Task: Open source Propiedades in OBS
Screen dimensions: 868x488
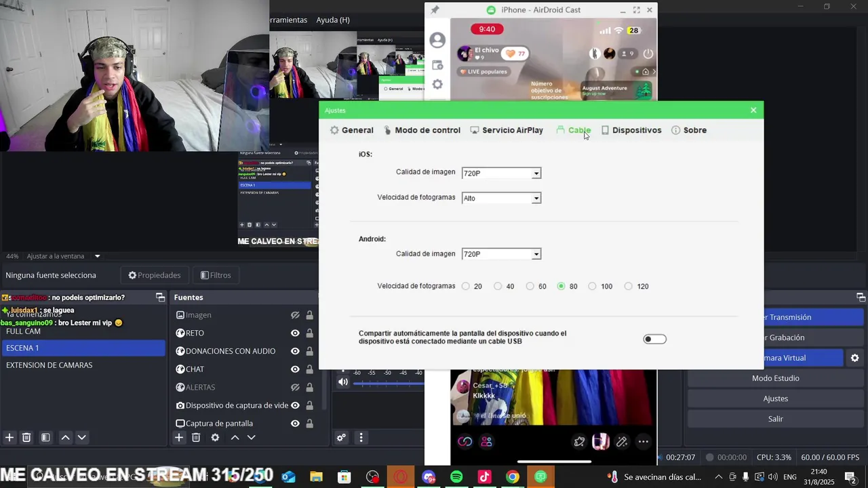Action: [155, 275]
